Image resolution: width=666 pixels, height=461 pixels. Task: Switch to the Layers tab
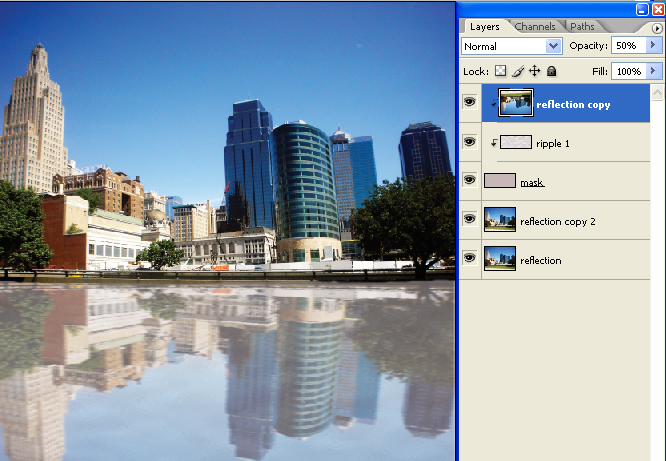(x=485, y=27)
